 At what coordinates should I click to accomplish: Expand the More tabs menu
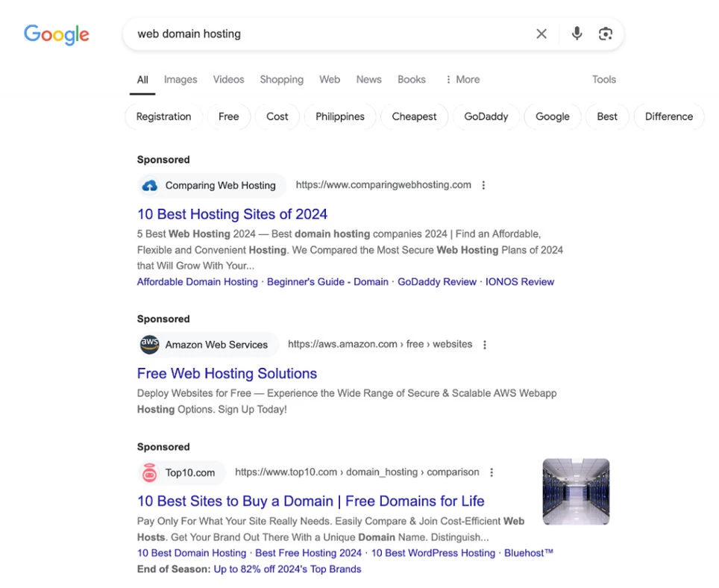point(462,79)
